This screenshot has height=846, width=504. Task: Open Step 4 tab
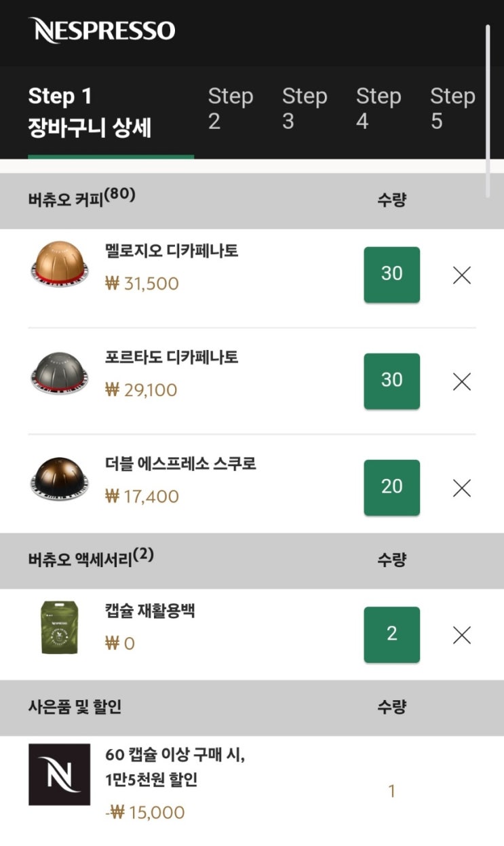pyautogui.click(x=378, y=109)
